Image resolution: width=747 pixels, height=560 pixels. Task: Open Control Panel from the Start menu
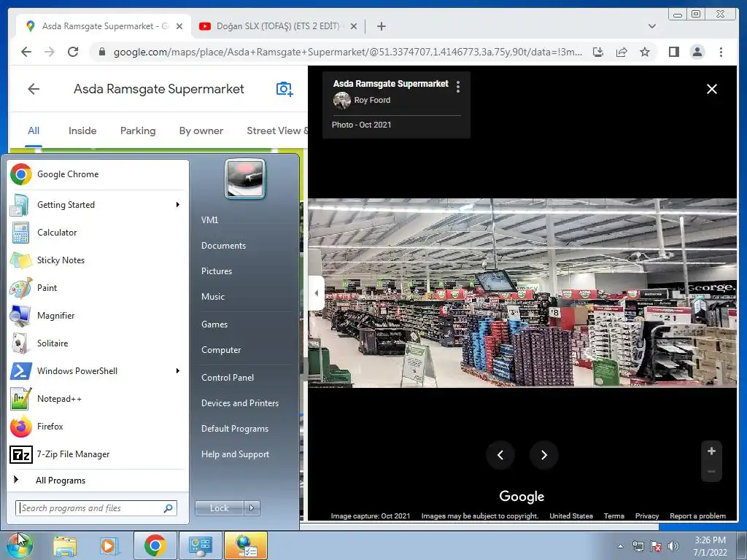(x=228, y=378)
